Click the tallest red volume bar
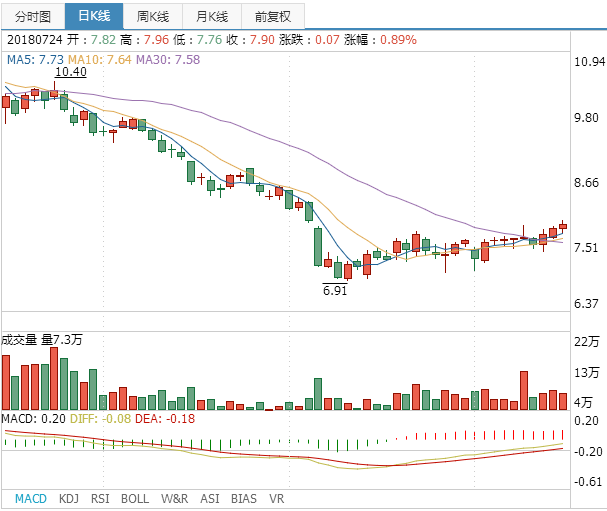The width and height of the screenshot is (607, 511). coord(54,379)
